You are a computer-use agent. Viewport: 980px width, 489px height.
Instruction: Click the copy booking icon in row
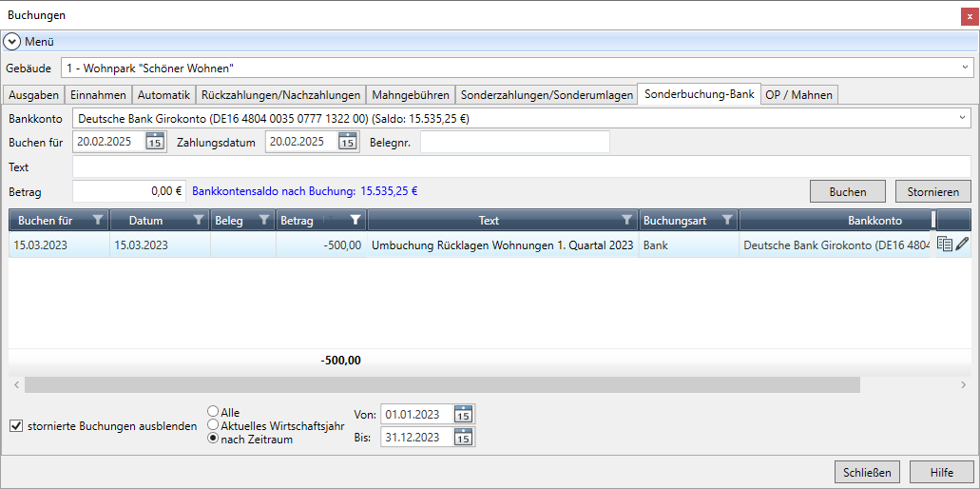(x=944, y=244)
